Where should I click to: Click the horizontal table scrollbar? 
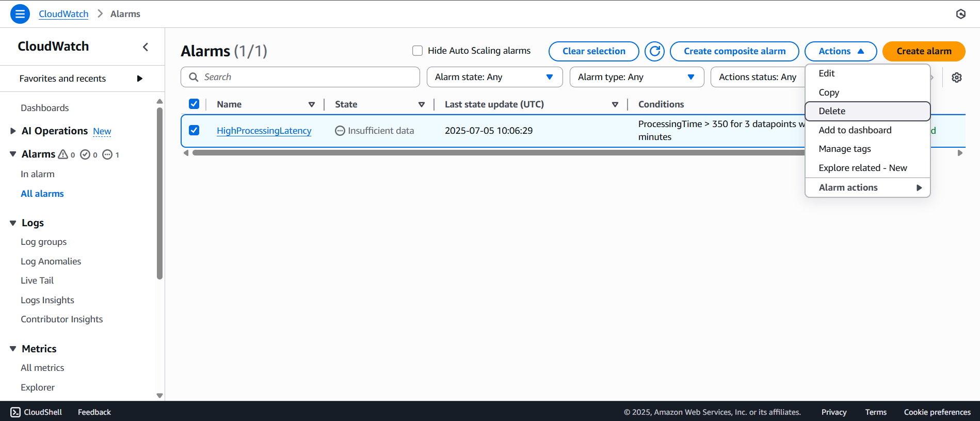495,153
